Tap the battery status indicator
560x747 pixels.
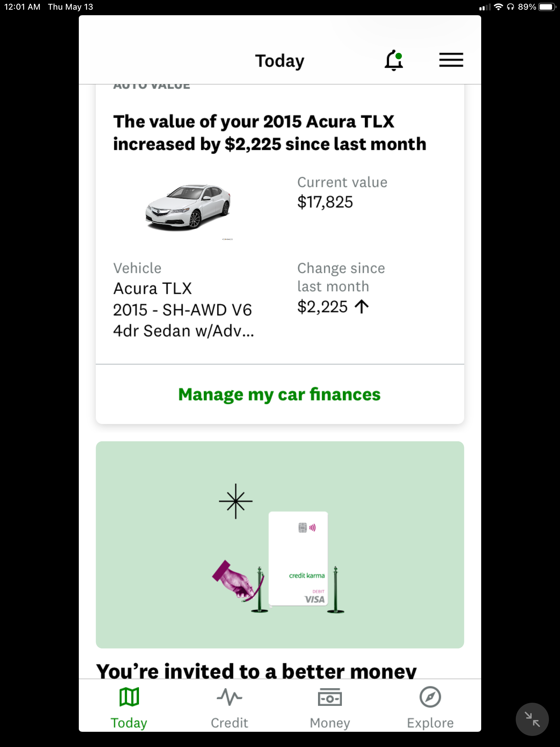tap(547, 7)
